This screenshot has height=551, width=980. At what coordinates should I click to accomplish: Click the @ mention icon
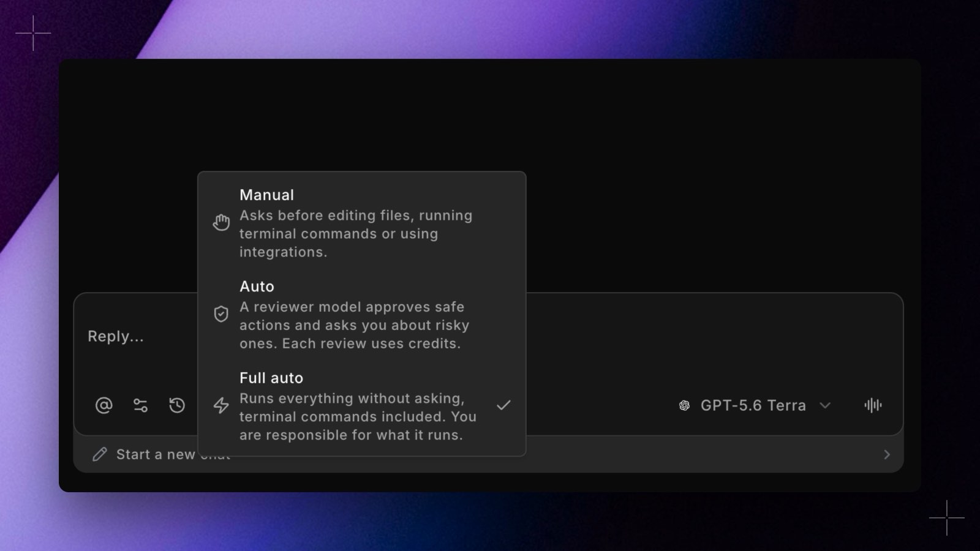104,405
